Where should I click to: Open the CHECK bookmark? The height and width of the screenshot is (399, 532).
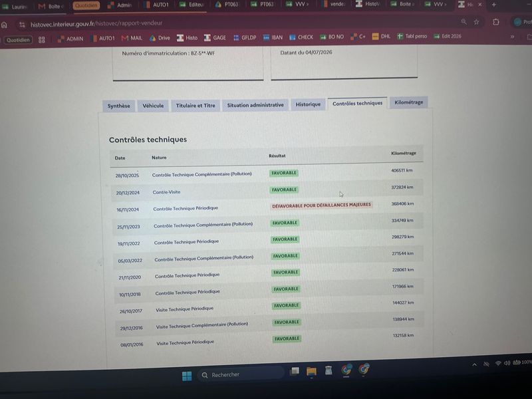(x=301, y=37)
